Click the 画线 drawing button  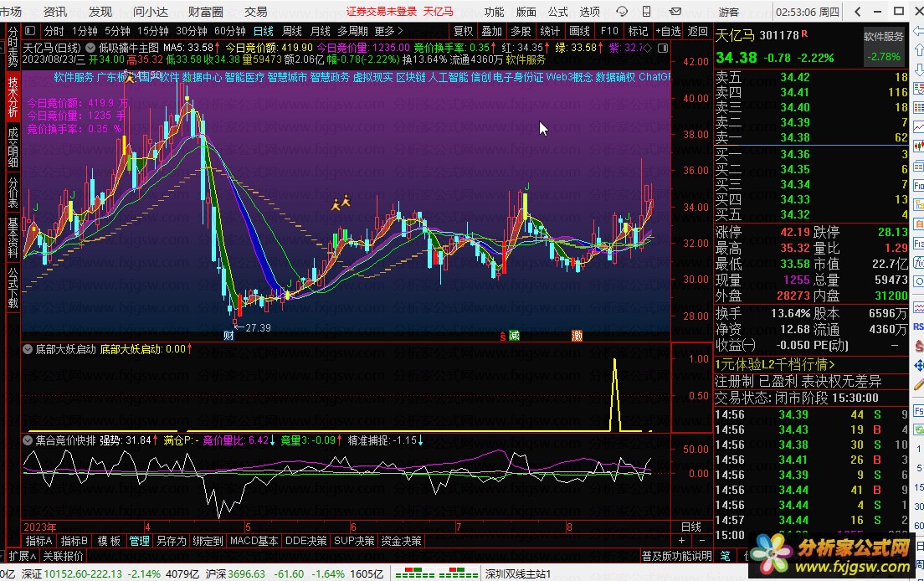580,31
